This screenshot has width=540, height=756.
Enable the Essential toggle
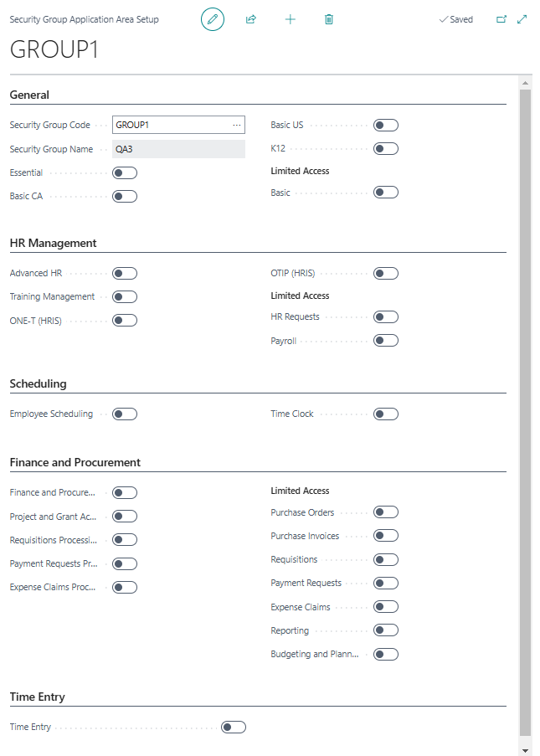(124, 172)
